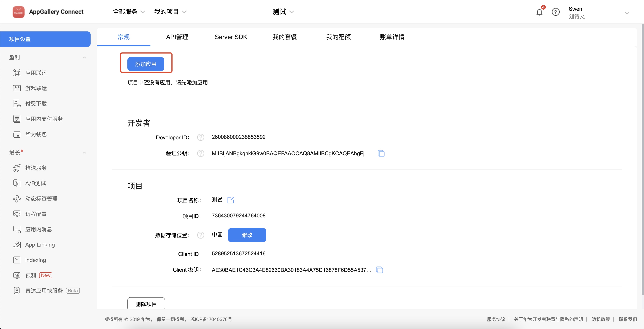Switch to the Server SDK tab
Viewport: 644px width, 329px height.
tap(231, 37)
